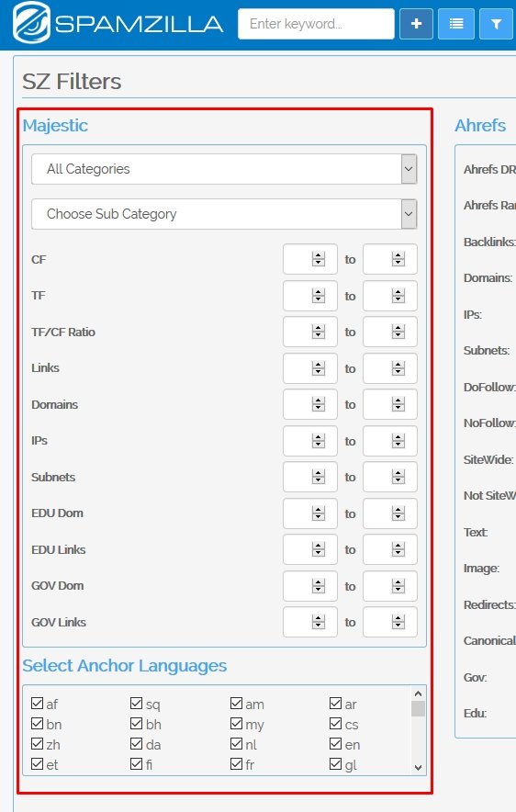
Task: Open the All Categories dropdown
Action: pyautogui.click(x=224, y=169)
